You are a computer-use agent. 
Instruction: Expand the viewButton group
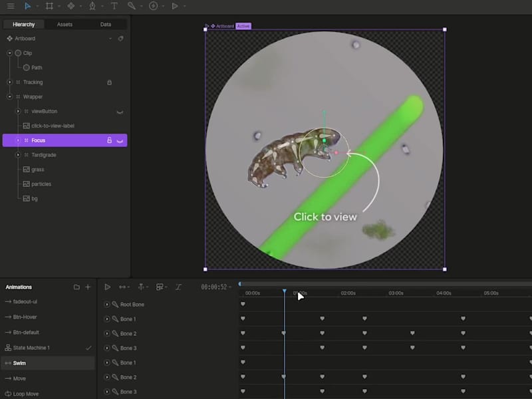(18, 111)
